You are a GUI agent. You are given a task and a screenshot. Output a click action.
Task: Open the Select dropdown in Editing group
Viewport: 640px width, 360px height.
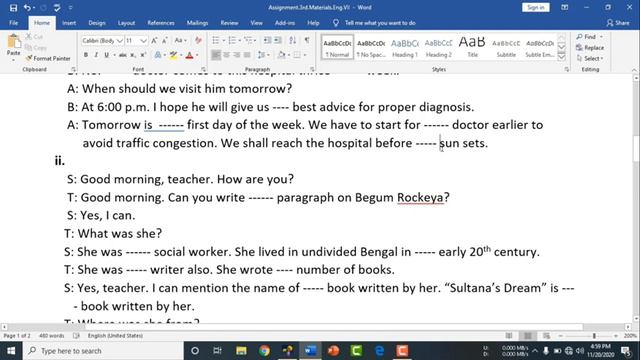click(590, 58)
